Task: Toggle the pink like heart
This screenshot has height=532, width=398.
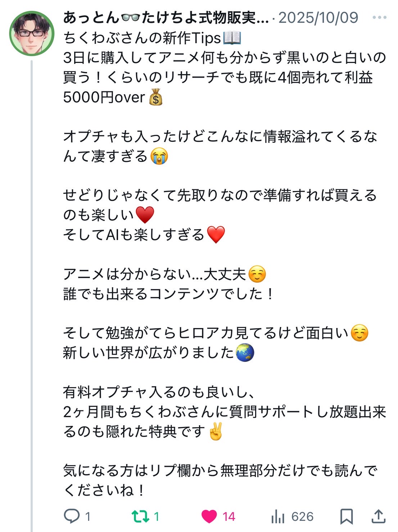Action: [209, 516]
